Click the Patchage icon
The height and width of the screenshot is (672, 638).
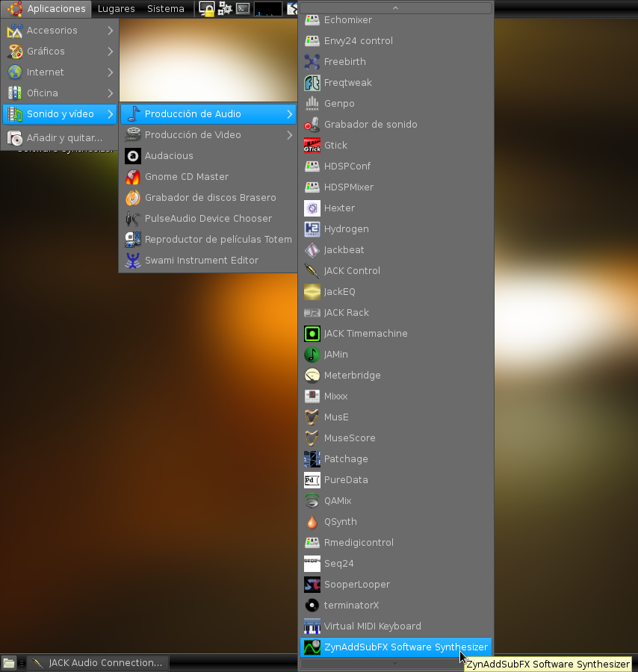tap(312, 459)
